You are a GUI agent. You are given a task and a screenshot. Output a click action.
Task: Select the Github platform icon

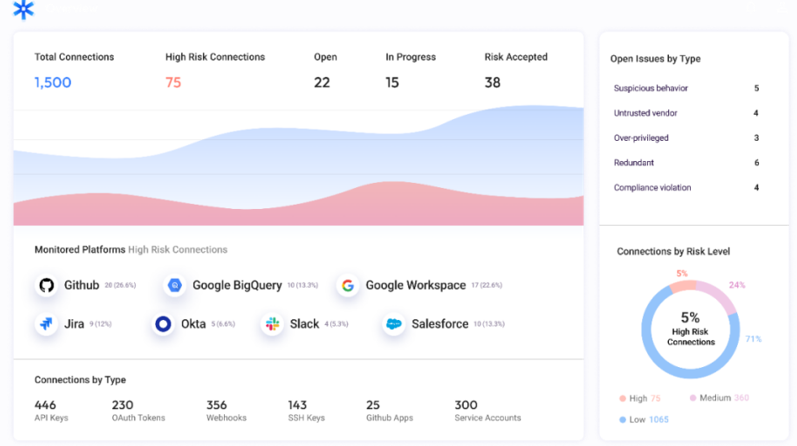point(46,286)
